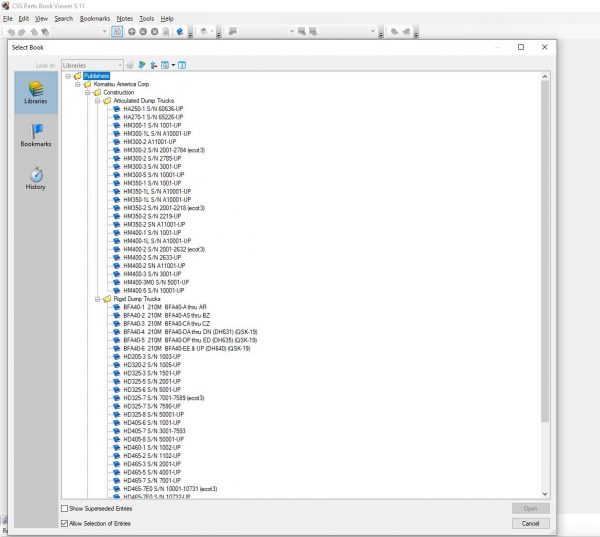The image size is (600, 537).
Task: Select HM400-3M0 S/N 5001-UP
Action: (156, 282)
